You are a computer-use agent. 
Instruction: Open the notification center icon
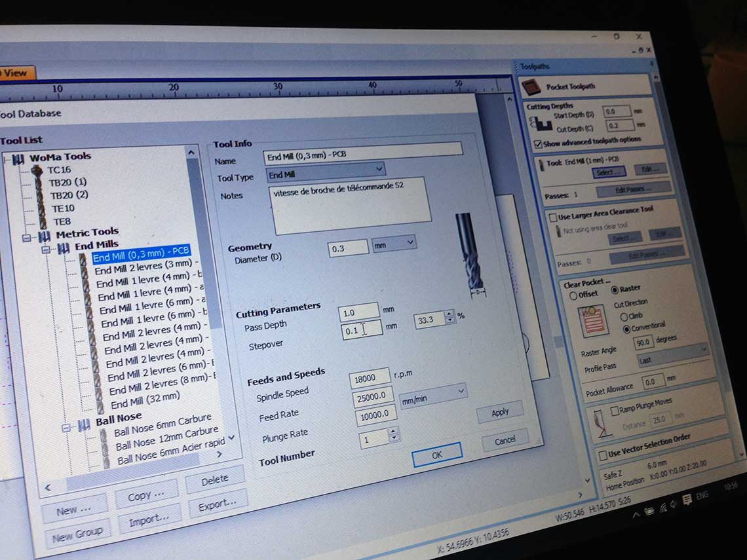[x=687, y=500]
